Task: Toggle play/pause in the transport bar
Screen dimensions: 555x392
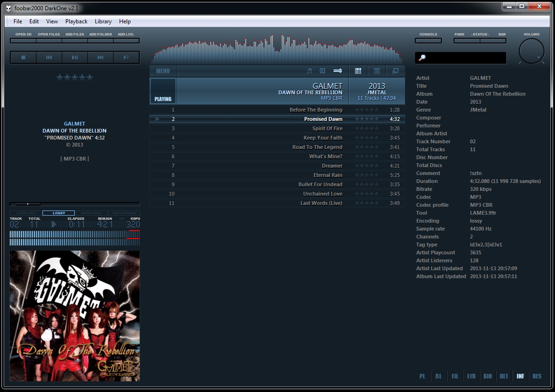Action: click(75, 57)
